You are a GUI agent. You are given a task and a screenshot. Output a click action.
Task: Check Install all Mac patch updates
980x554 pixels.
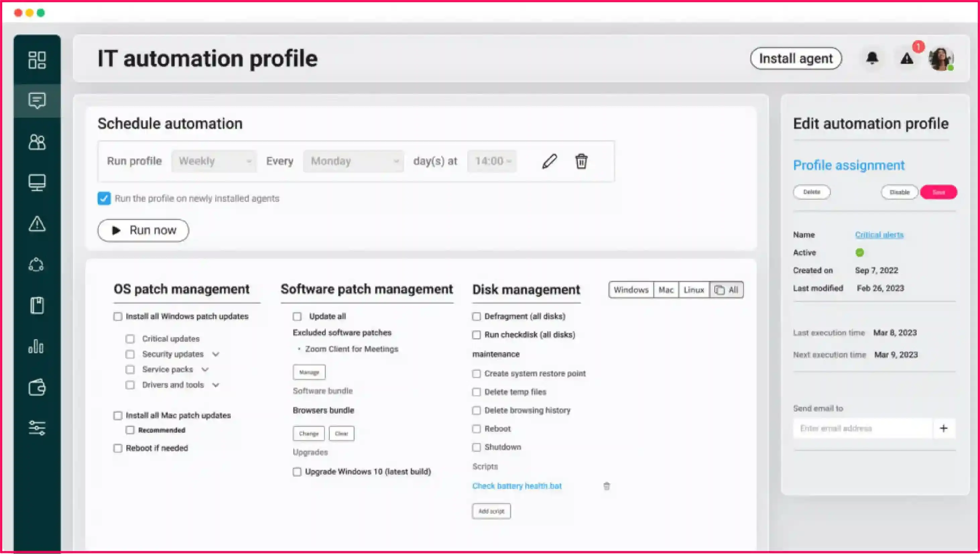coord(118,416)
